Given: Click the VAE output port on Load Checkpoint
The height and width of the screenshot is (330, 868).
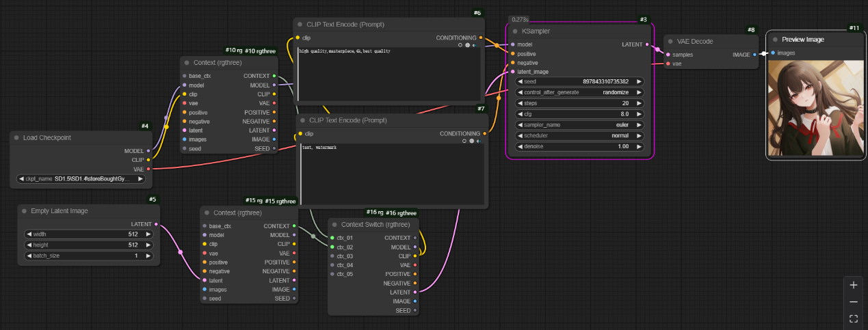Looking at the screenshot, I should pos(148,168).
